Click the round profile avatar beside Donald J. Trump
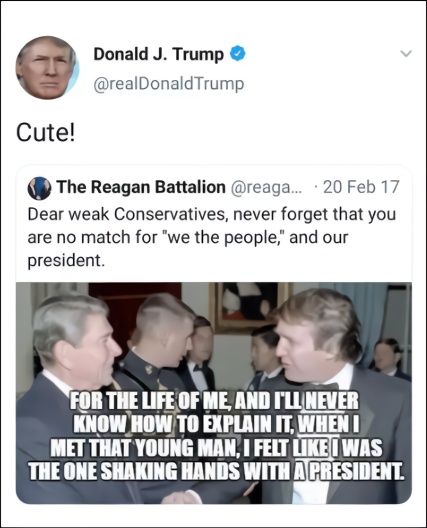 [47, 67]
